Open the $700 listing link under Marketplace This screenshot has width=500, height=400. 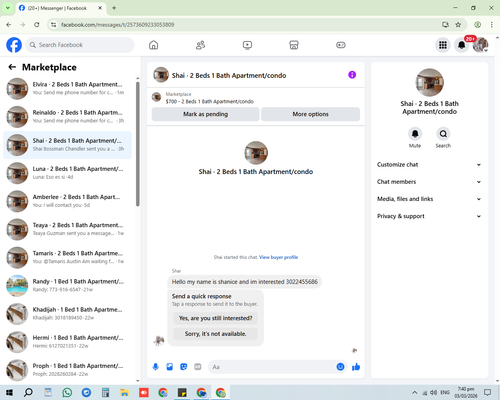click(x=210, y=101)
